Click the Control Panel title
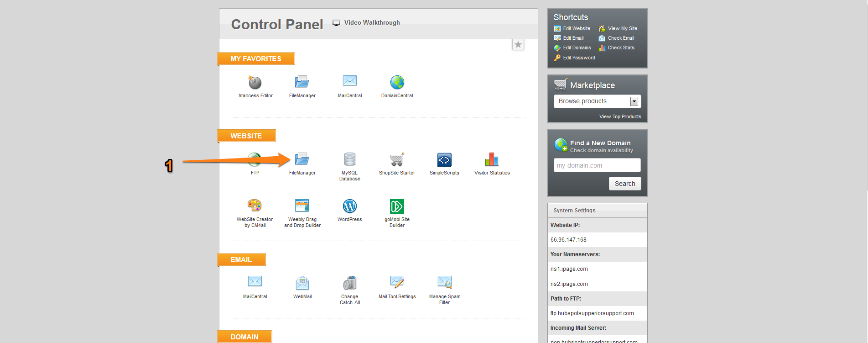 [277, 24]
